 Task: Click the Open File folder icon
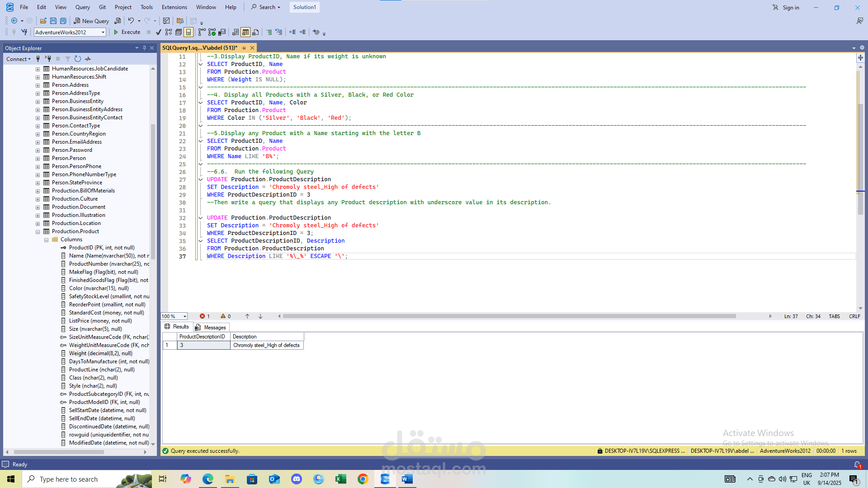[43, 21]
